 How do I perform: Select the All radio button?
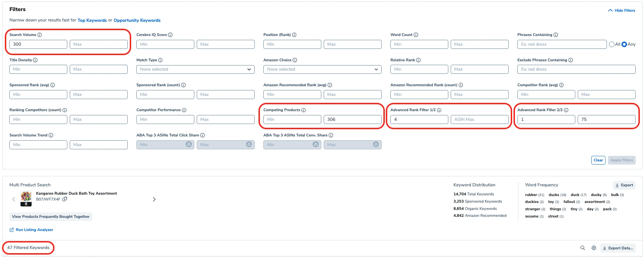[x=612, y=44]
